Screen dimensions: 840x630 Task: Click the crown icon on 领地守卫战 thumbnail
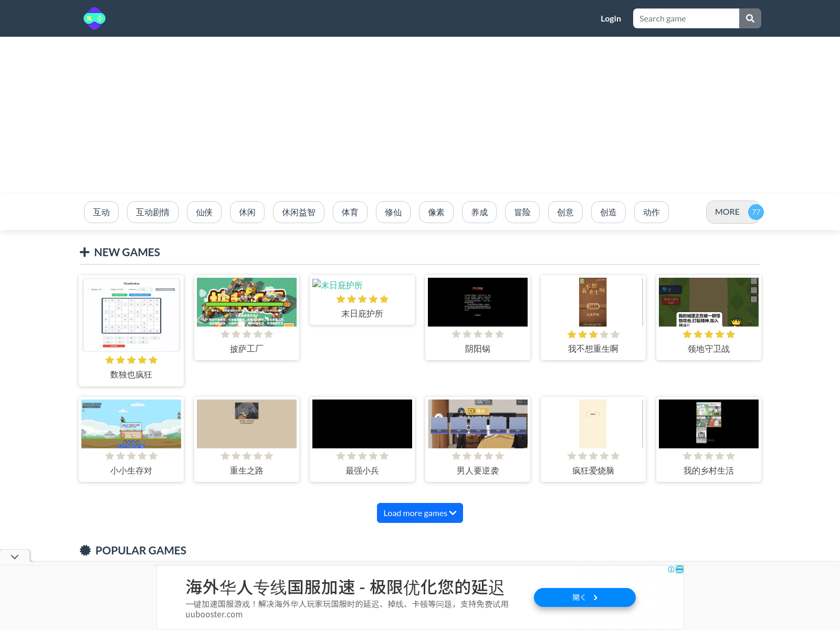(x=735, y=322)
